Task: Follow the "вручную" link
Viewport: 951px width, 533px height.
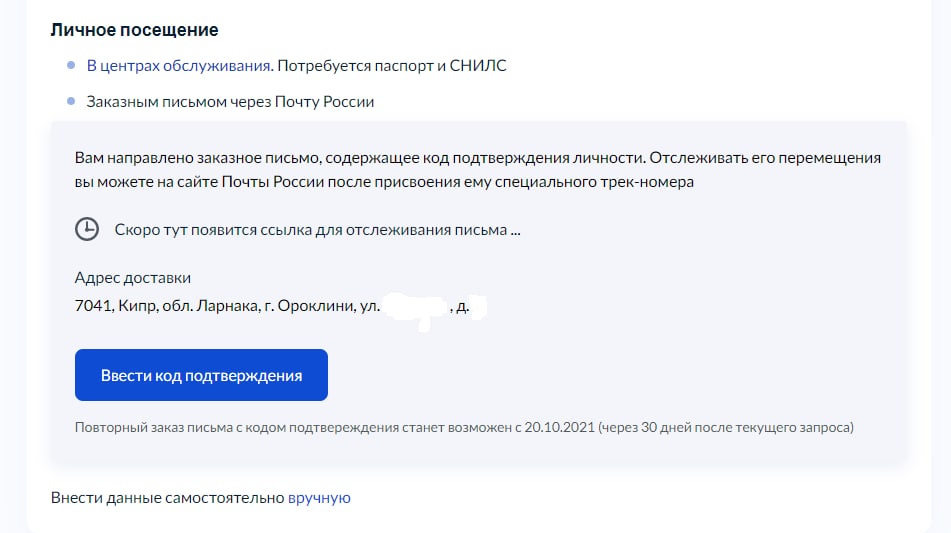Action: [319, 497]
